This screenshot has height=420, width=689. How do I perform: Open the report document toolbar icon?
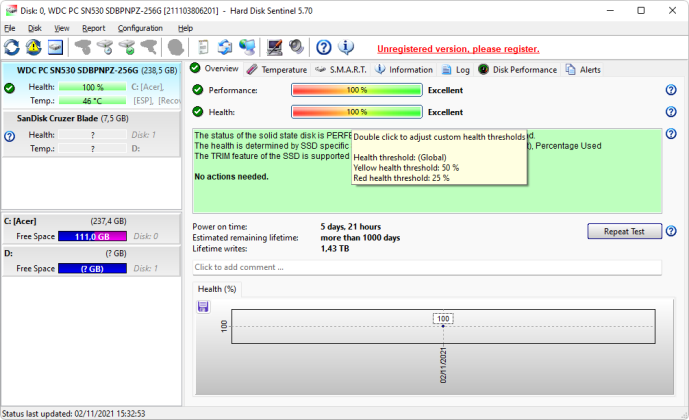(x=203, y=47)
